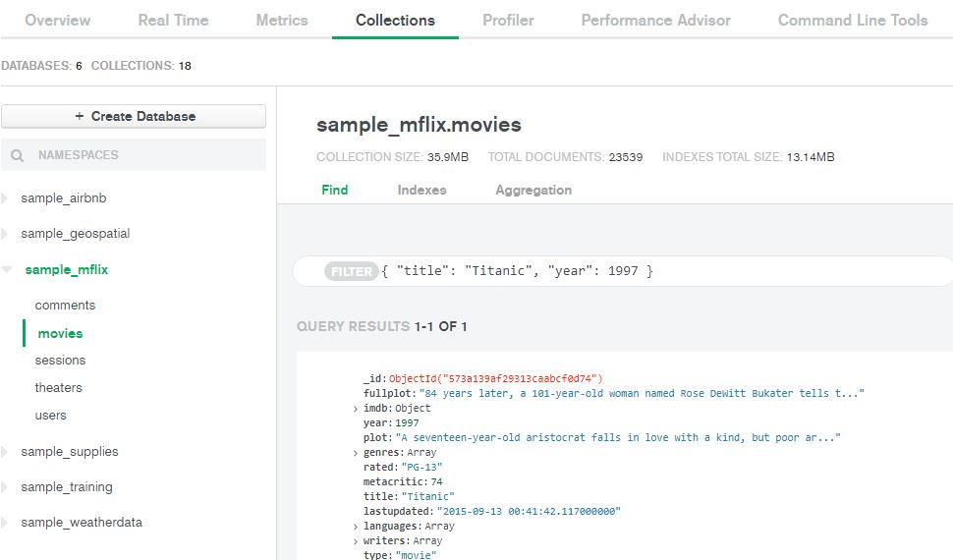Click the COLLECTIONS: 18 count
Screen dimensions: 953x560
click(x=141, y=66)
